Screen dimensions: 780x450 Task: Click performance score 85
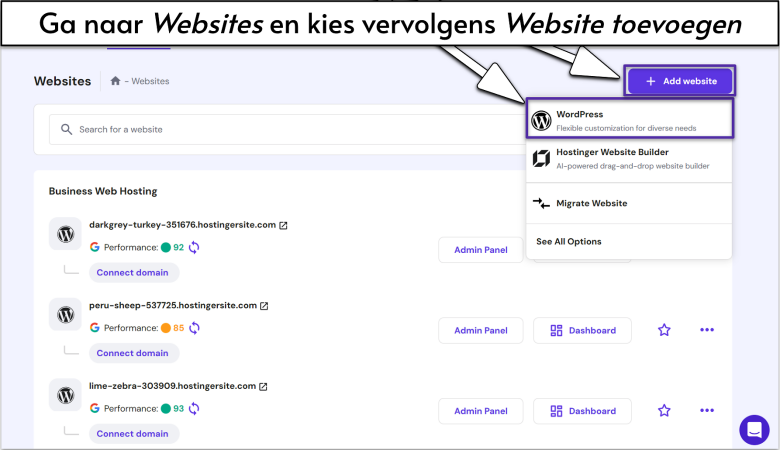(179, 328)
